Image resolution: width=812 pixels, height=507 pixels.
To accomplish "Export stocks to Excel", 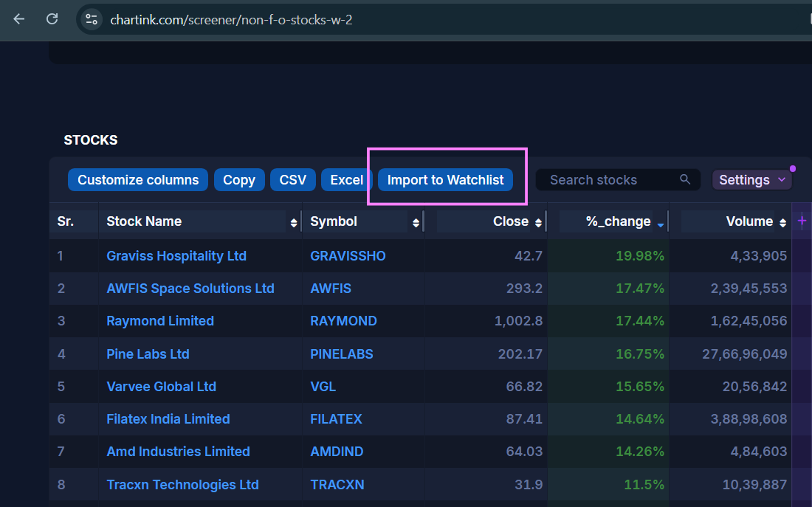I will (x=346, y=180).
